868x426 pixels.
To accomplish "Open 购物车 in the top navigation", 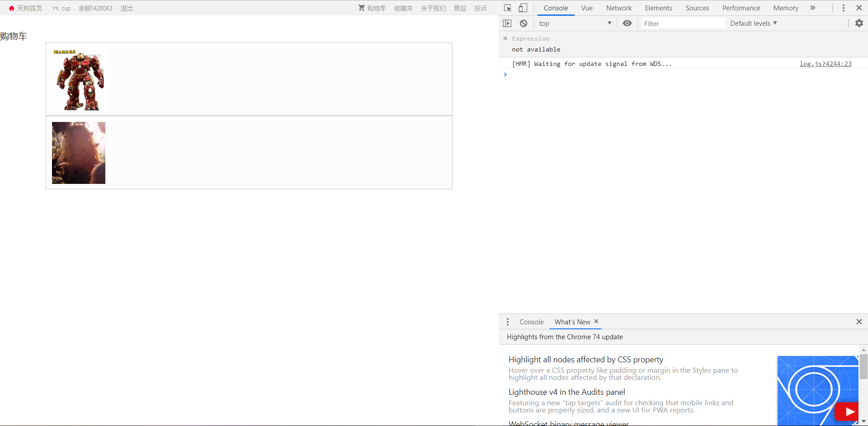I will pyautogui.click(x=376, y=8).
